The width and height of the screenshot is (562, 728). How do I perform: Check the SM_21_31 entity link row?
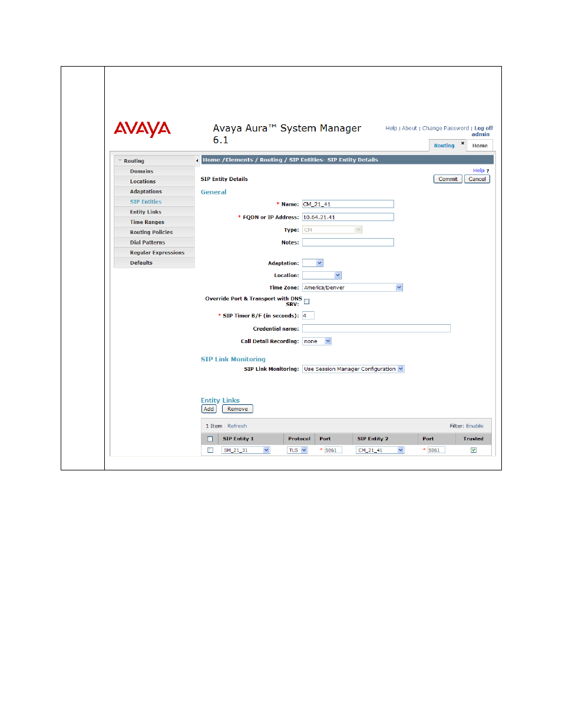pos(210,450)
